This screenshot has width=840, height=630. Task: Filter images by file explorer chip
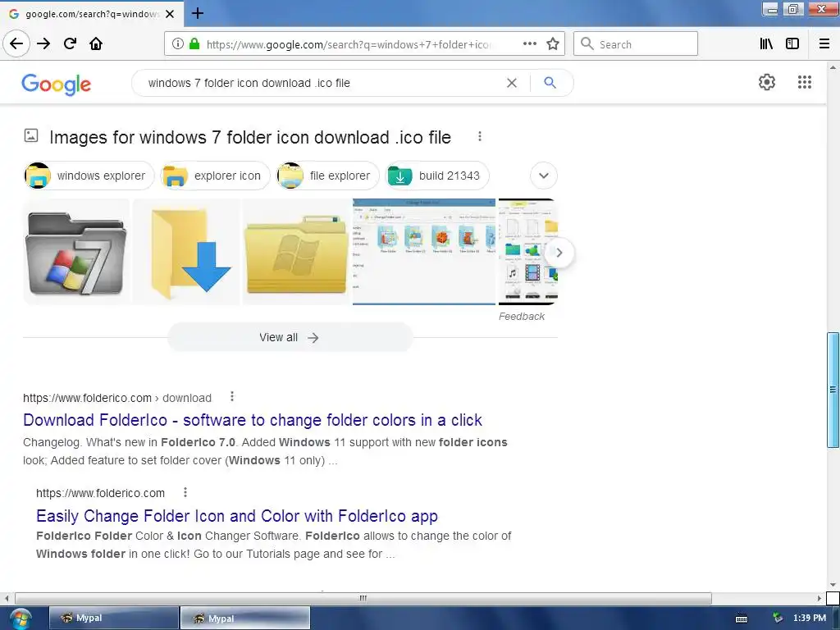click(x=328, y=176)
